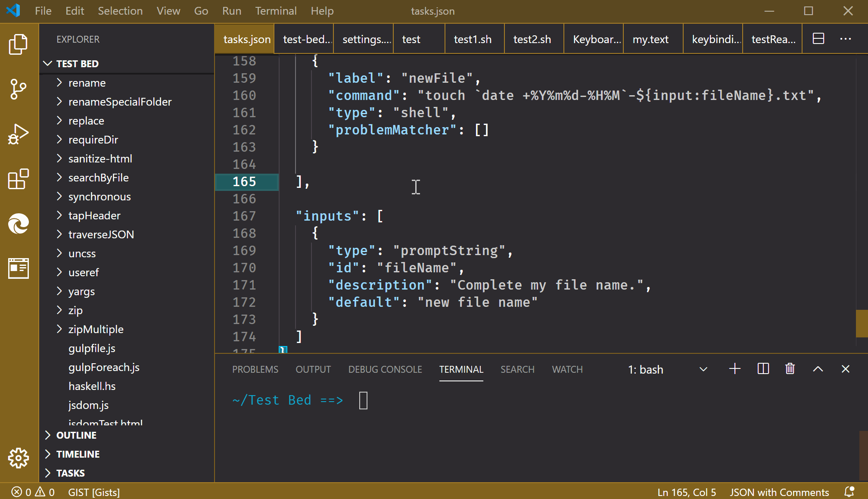This screenshot has height=499, width=868.
Task: Change language mode via JSON with Comments
Action: pyautogui.click(x=779, y=492)
